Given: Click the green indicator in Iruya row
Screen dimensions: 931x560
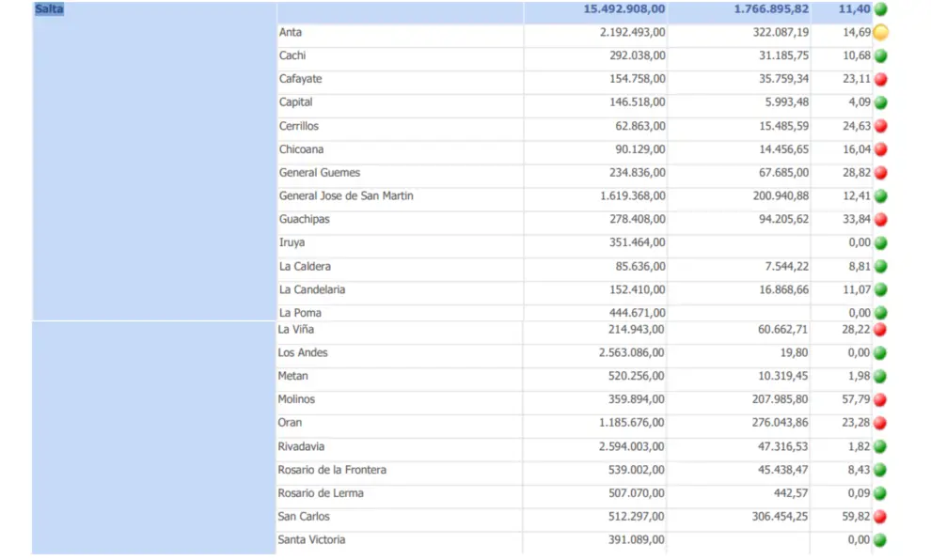Looking at the screenshot, I should 881,242.
